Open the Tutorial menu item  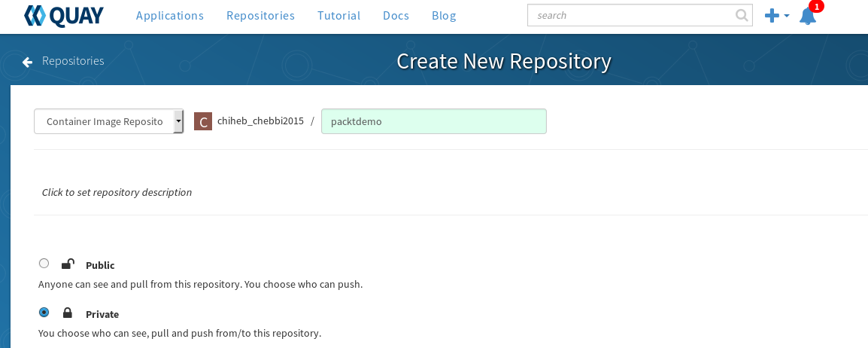click(x=338, y=16)
